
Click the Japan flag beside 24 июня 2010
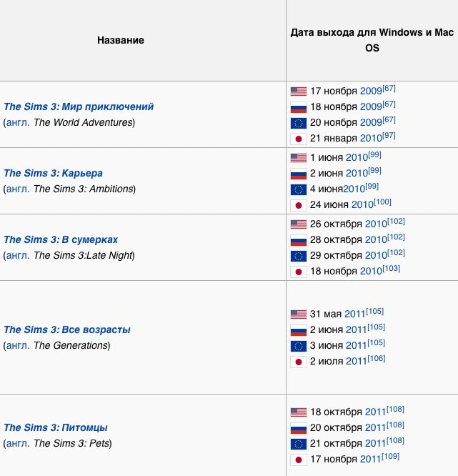click(x=299, y=205)
